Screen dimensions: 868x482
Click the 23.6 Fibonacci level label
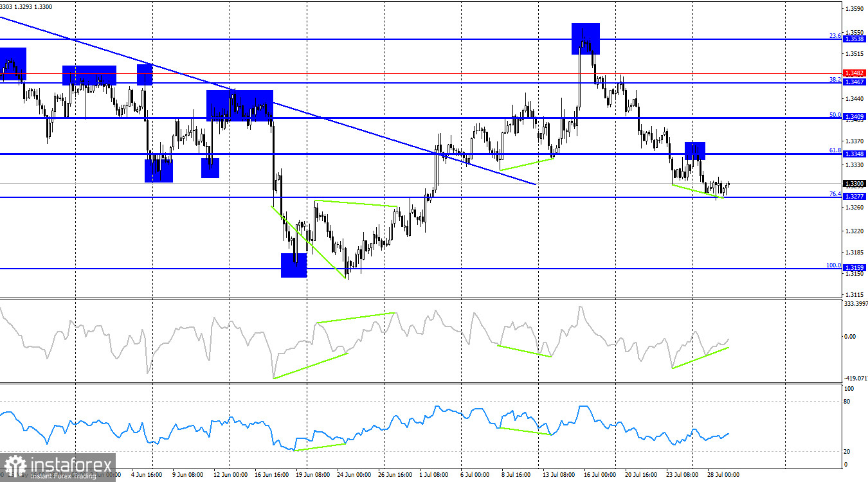(x=835, y=36)
